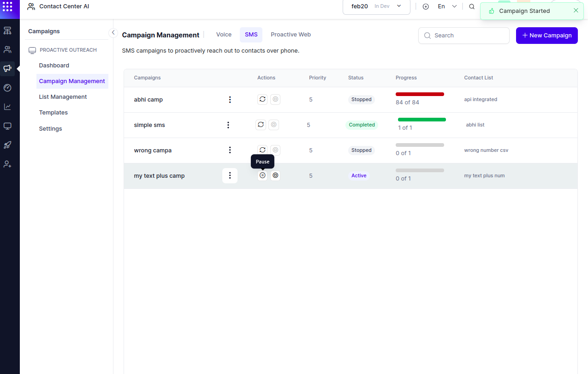Open more options for wrong campa

[230, 150]
